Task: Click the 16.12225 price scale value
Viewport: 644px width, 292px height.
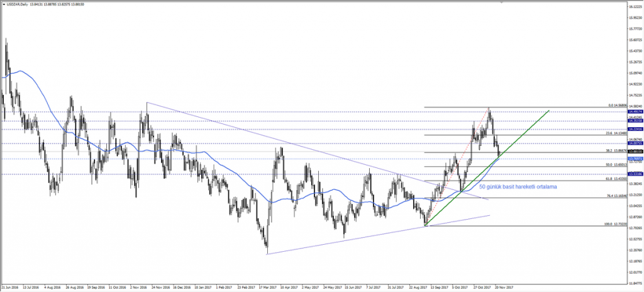Action: coord(635,7)
